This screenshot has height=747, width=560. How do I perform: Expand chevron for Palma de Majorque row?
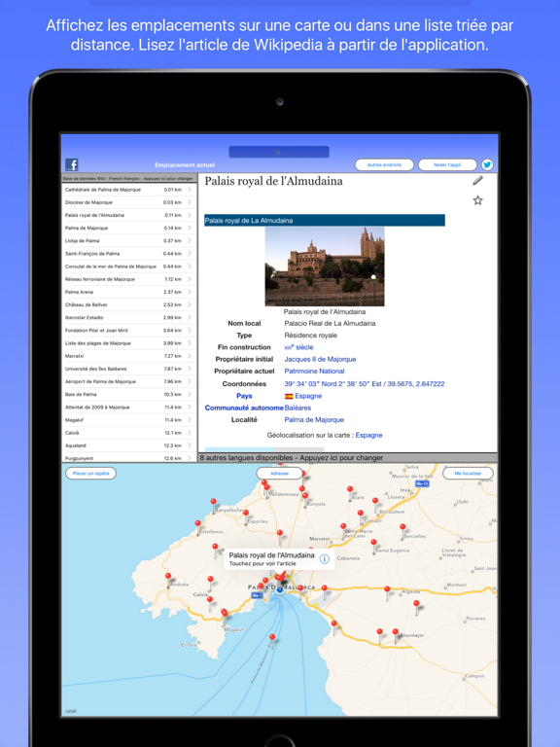pos(189,229)
